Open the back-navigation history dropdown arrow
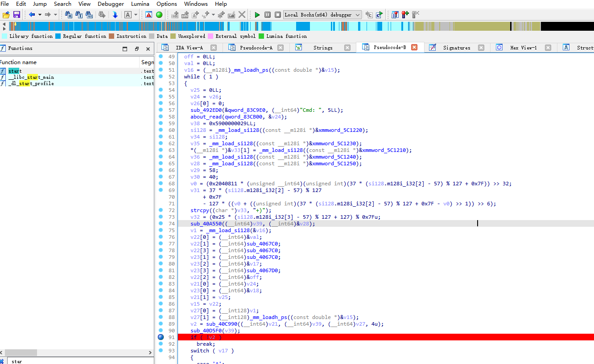The width and height of the screenshot is (594, 364). tap(40, 15)
